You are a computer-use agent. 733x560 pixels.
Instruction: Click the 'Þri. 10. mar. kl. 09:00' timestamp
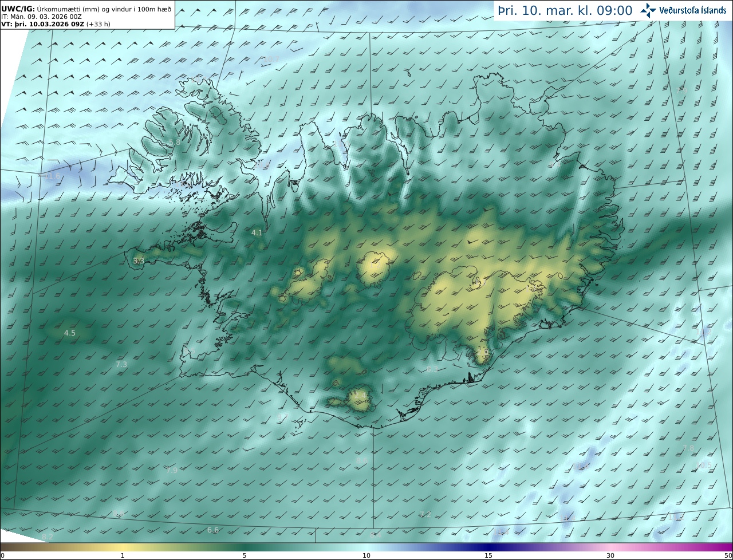coord(565,10)
